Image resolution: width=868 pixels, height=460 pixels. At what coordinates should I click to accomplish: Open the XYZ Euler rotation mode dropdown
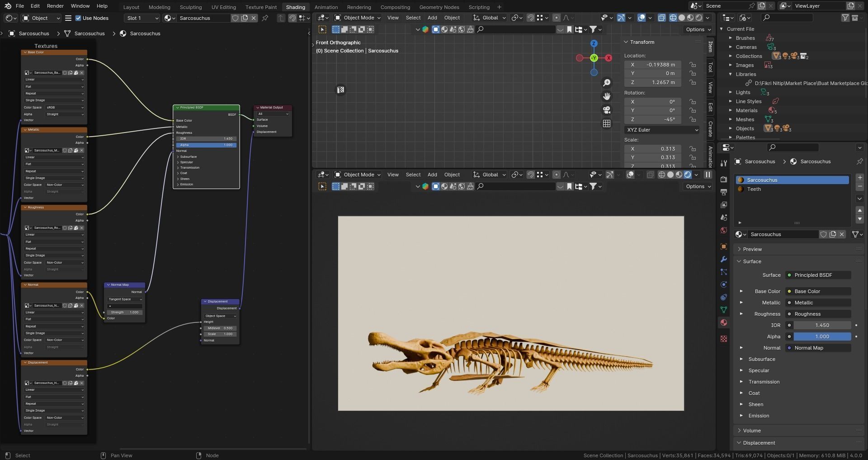[662, 130]
